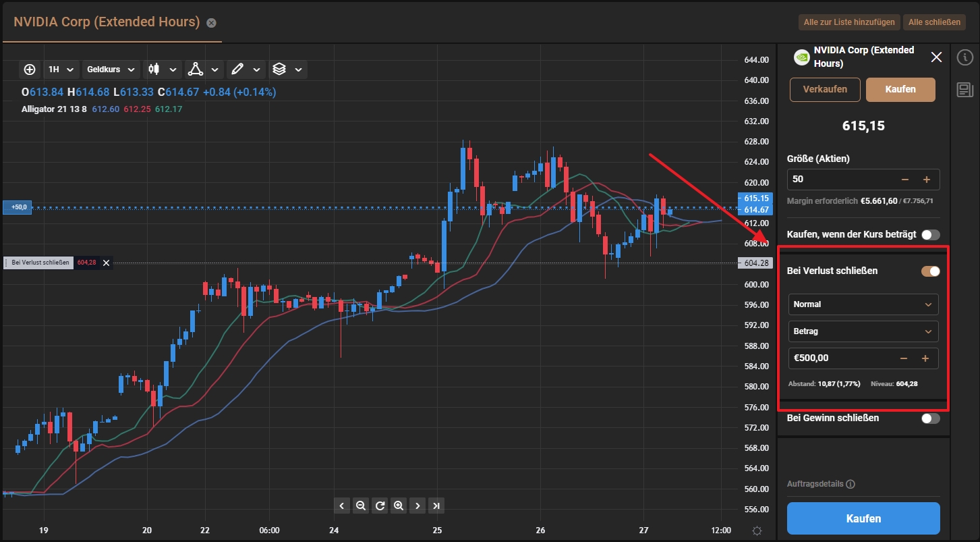This screenshot has width=980, height=542.
Task: Zoom out of the chart with minus magnifier
Action: [361, 506]
